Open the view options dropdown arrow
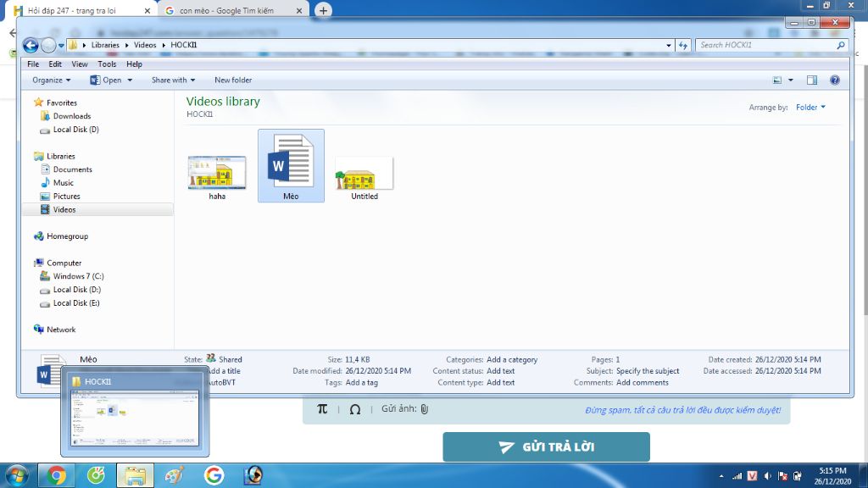Image resolution: width=868 pixels, height=488 pixels. [791, 80]
